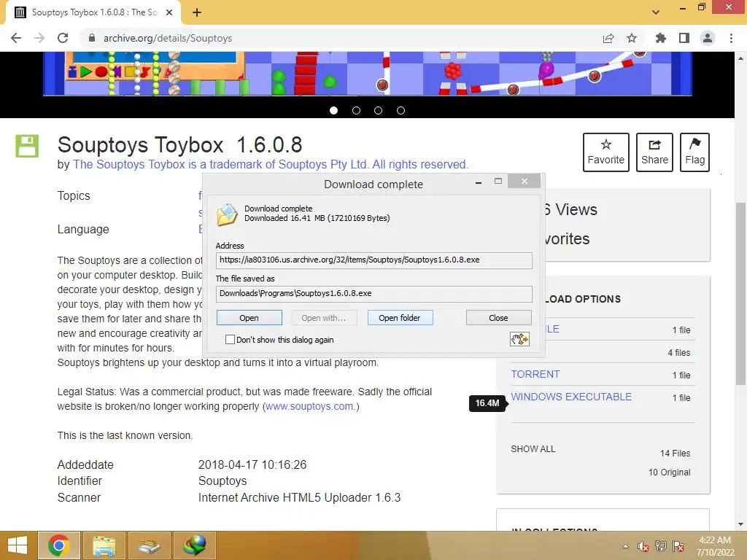Click the scrollbar down arrow

(x=740, y=524)
